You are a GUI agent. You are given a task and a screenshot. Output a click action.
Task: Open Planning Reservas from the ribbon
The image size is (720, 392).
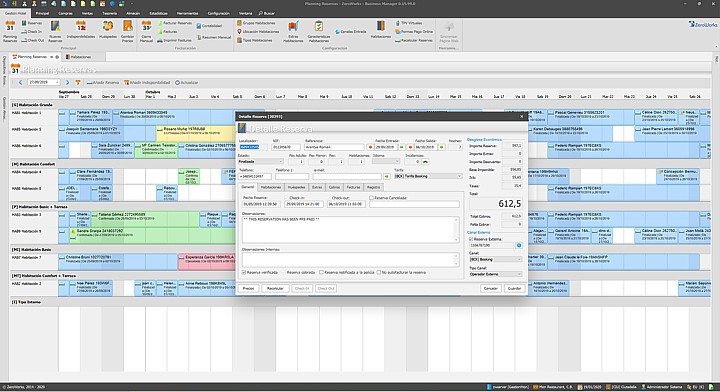[10, 31]
